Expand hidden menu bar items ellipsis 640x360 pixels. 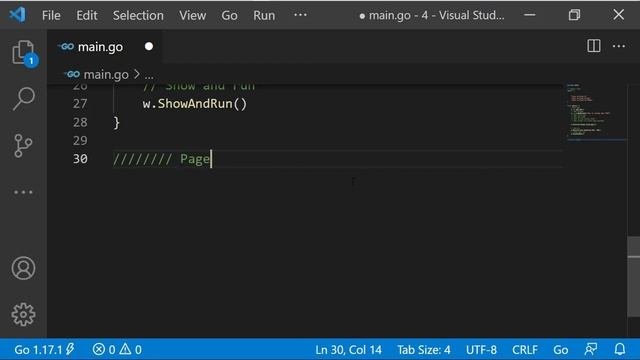click(300, 15)
